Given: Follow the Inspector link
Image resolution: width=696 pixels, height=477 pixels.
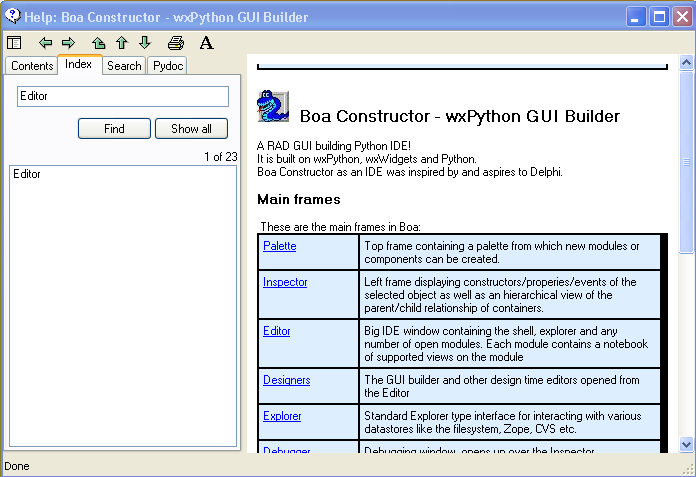Looking at the screenshot, I should 285,282.
